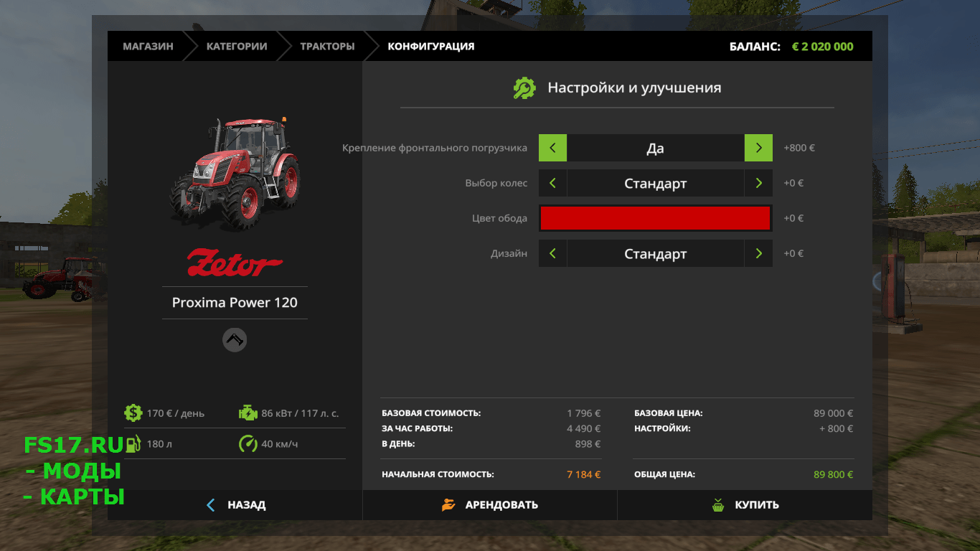Click the daily upkeep dollar icon
This screenshot has height=551, width=980.
[133, 413]
